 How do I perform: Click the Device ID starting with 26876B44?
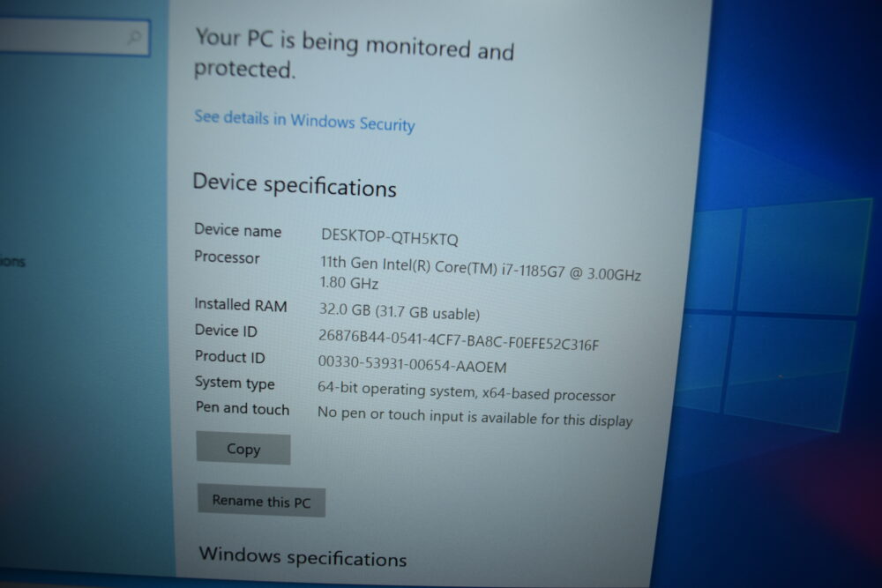click(459, 340)
